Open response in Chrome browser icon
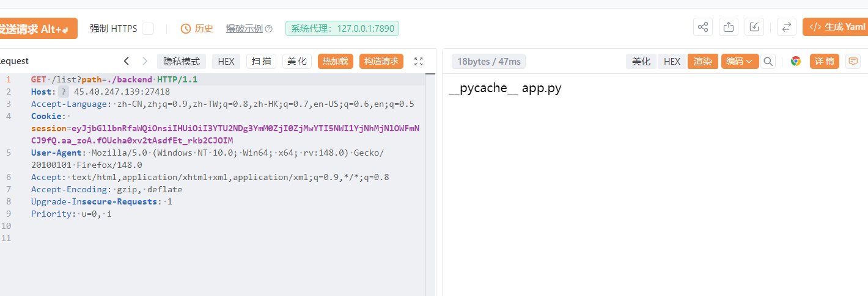868x296 pixels. click(796, 61)
